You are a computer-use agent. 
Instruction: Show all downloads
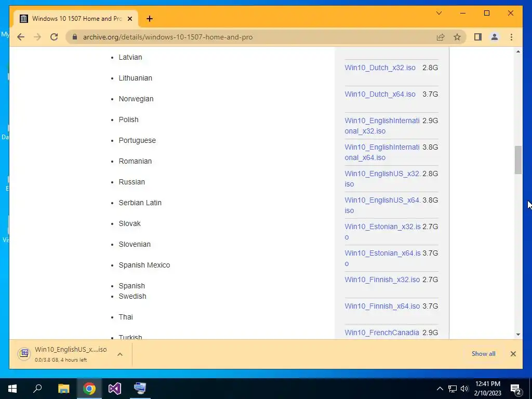(483, 353)
